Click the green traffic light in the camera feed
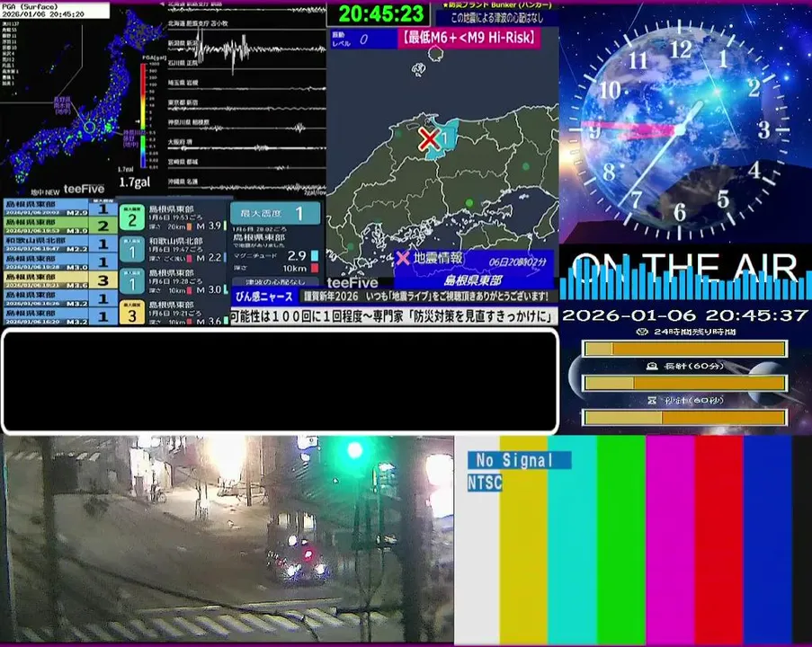The width and height of the screenshot is (812, 647). point(354,450)
